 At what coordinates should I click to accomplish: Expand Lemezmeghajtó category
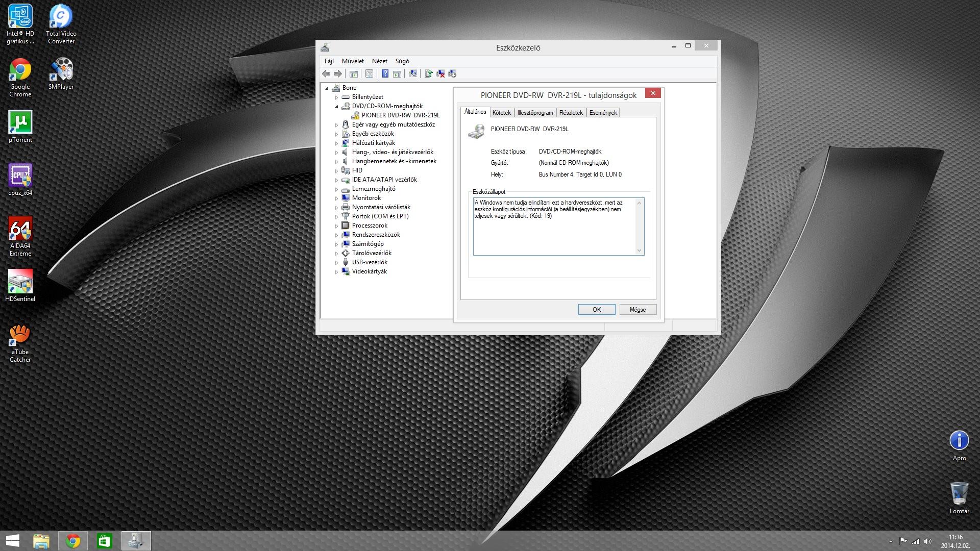pyautogui.click(x=336, y=189)
